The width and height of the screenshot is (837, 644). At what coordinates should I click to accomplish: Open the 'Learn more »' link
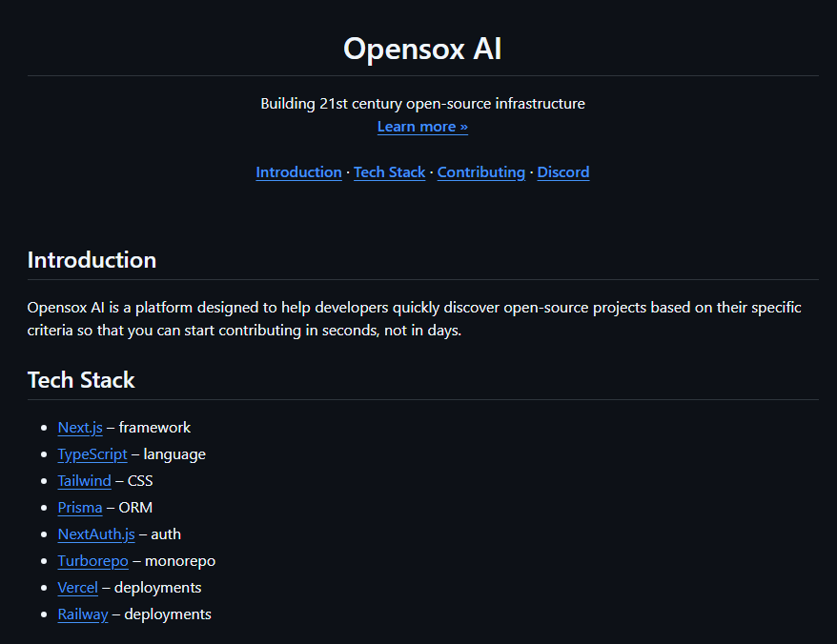[422, 127]
